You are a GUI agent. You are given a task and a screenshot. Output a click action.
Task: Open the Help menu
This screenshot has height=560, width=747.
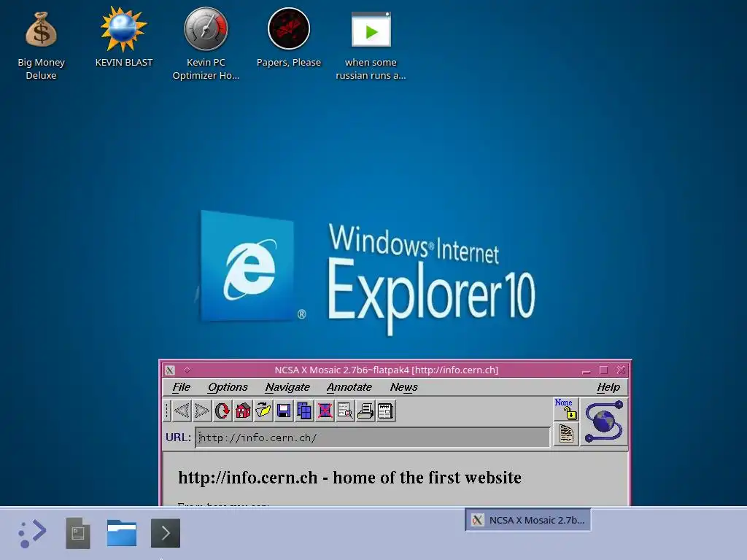[x=608, y=387]
